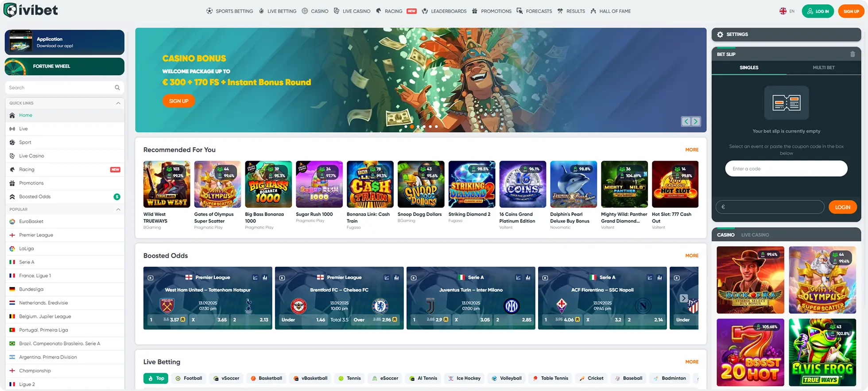Click the Boosted Odds arrows icon
The height and width of the screenshot is (391, 868).
pyautogui.click(x=12, y=197)
